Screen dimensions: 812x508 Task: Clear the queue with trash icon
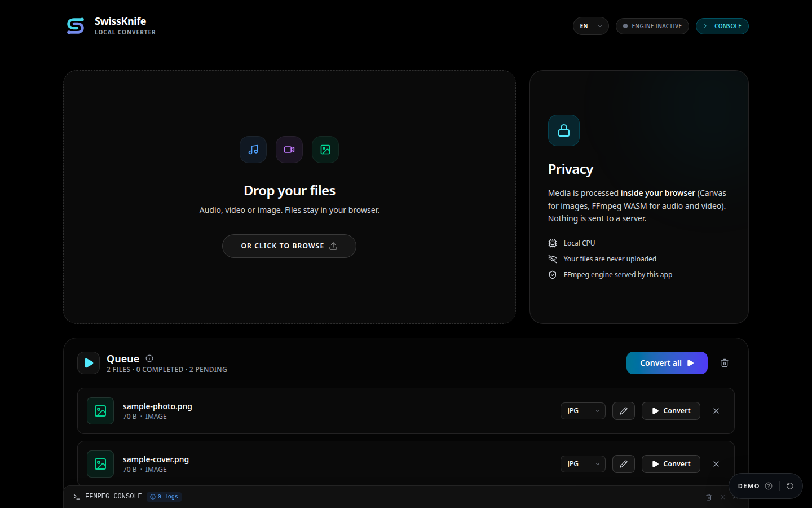(725, 363)
